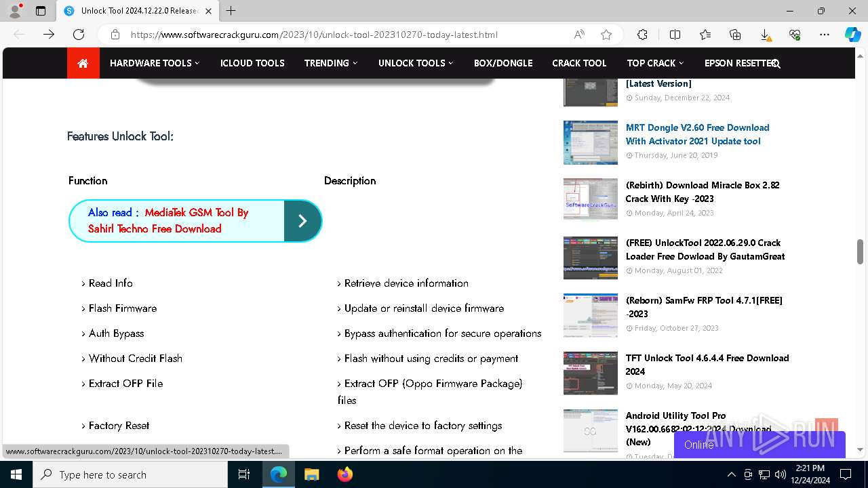Open UnlockTool Crack Loader thumbnail
This screenshot has width=868, height=488.
(x=591, y=258)
